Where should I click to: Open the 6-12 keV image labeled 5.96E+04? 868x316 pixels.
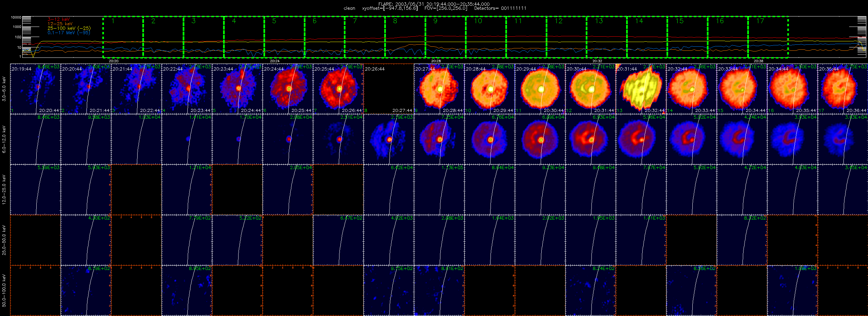(641, 139)
